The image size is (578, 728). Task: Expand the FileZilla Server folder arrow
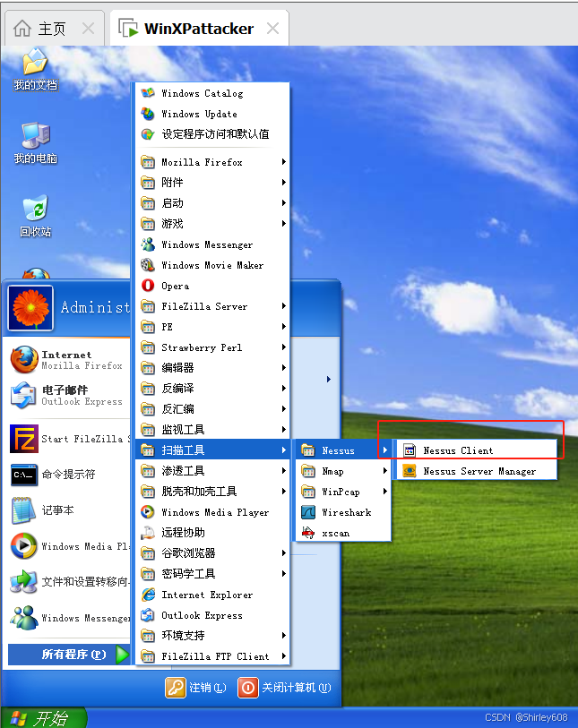(283, 306)
